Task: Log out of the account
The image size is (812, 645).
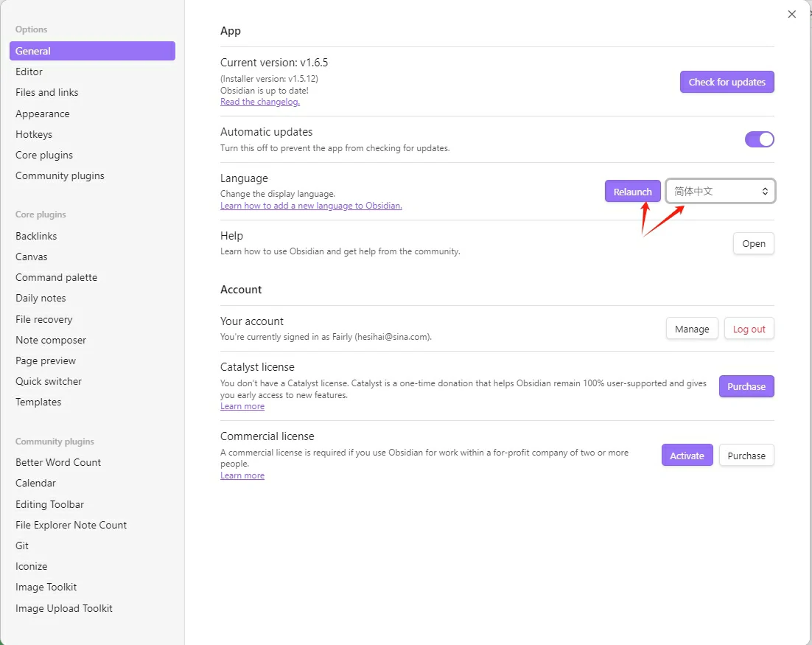Action: (749, 329)
